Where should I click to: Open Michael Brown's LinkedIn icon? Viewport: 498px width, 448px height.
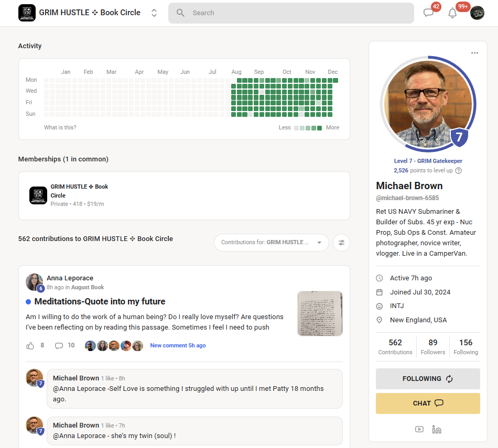(x=437, y=429)
